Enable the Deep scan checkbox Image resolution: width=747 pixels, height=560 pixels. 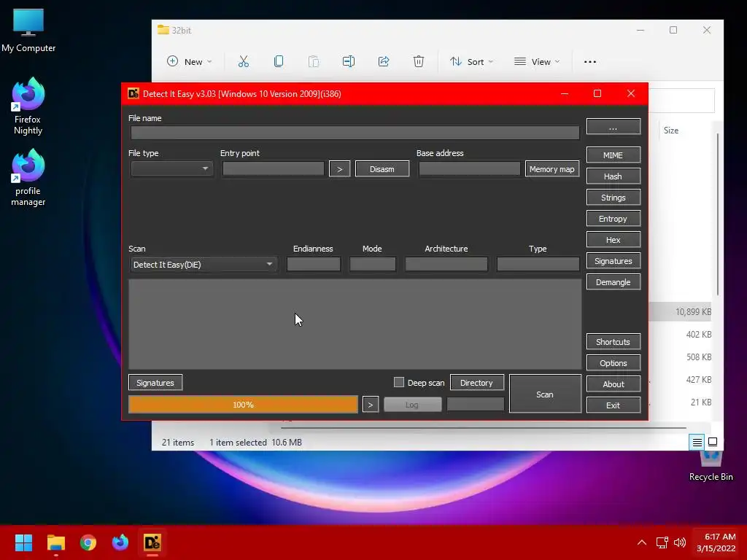pyautogui.click(x=399, y=382)
